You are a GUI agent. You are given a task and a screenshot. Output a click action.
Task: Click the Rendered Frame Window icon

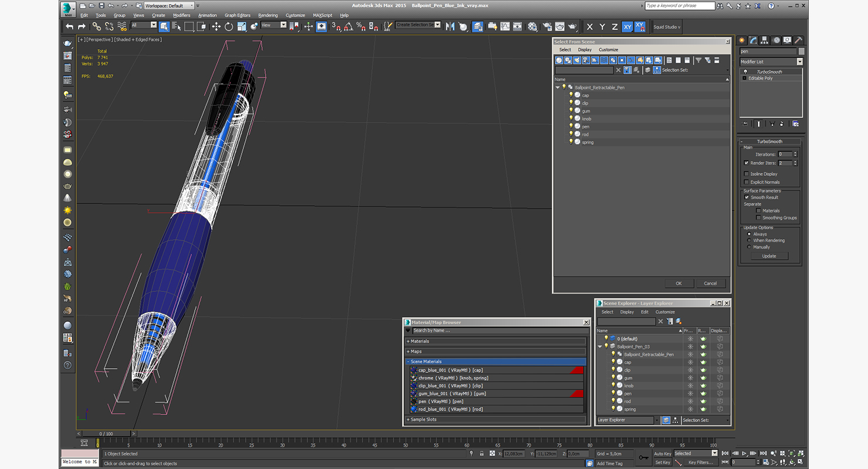(560, 26)
